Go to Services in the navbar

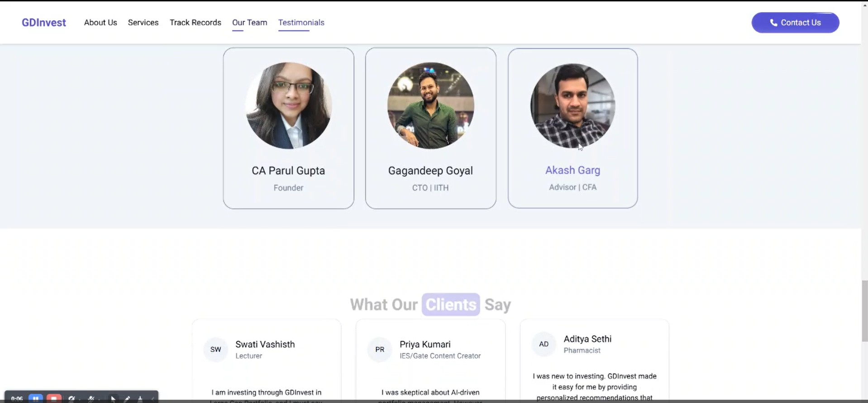(x=143, y=23)
